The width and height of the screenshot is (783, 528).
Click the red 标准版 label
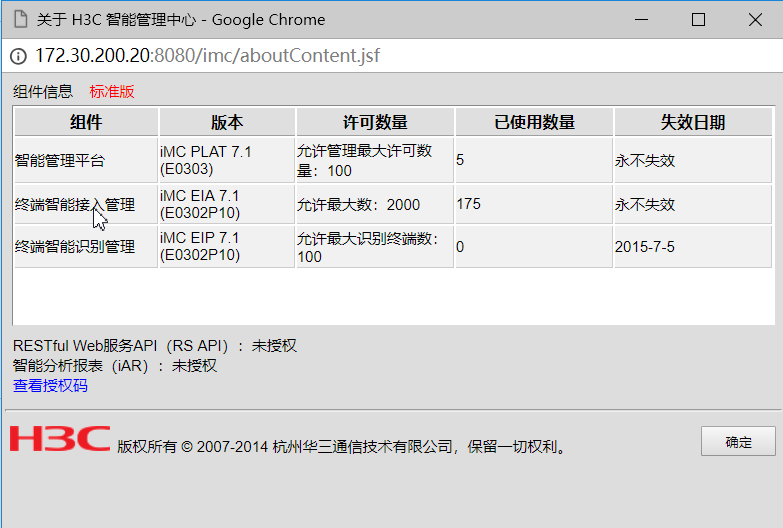112,92
